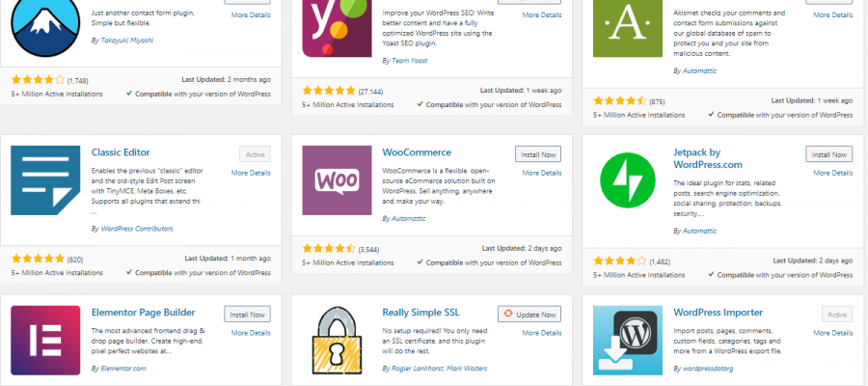Click the Jetpack green lightning icon
The width and height of the screenshot is (868, 386).
(x=630, y=183)
